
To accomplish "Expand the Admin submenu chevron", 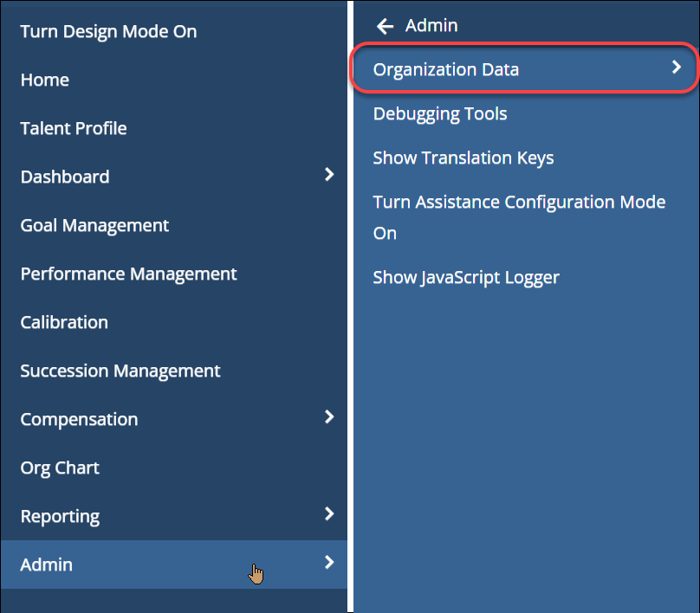I will pos(329,562).
